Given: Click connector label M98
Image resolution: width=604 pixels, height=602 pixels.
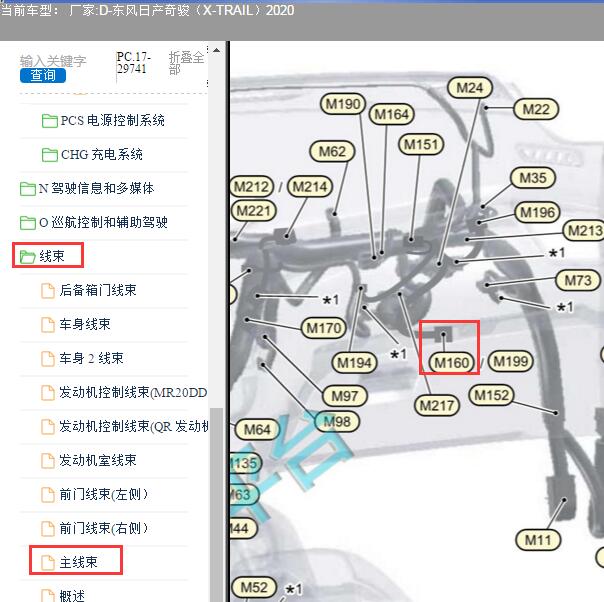Looking at the screenshot, I should click(x=337, y=421).
